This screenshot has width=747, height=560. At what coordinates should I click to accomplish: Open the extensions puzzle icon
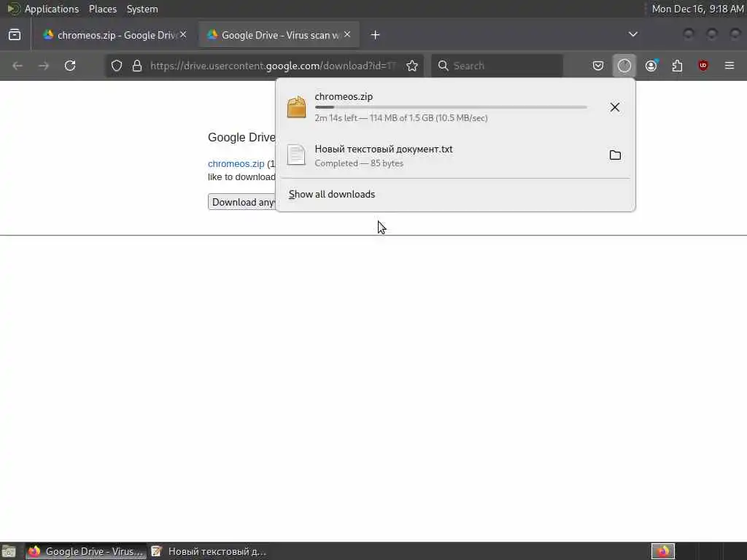[677, 66]
